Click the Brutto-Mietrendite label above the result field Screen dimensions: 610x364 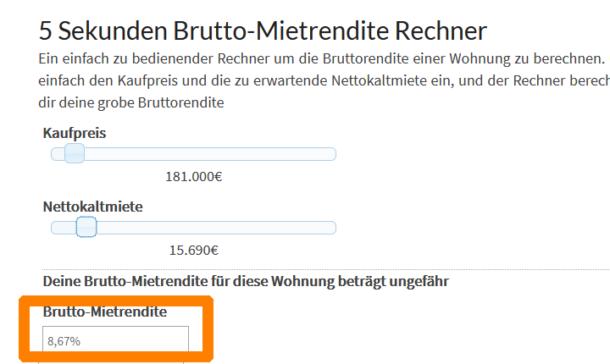coord(104,312)
